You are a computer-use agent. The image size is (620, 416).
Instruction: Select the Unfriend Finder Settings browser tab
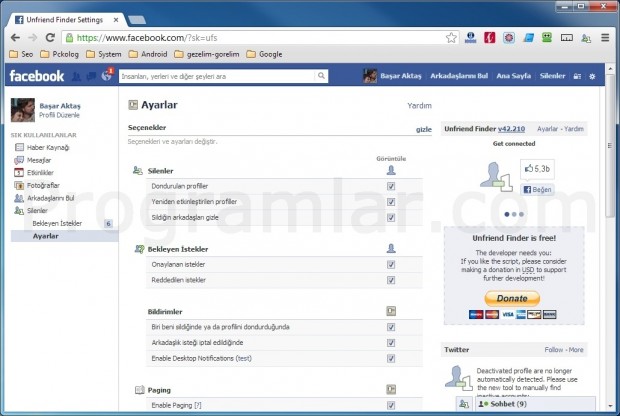pos(65,20)
